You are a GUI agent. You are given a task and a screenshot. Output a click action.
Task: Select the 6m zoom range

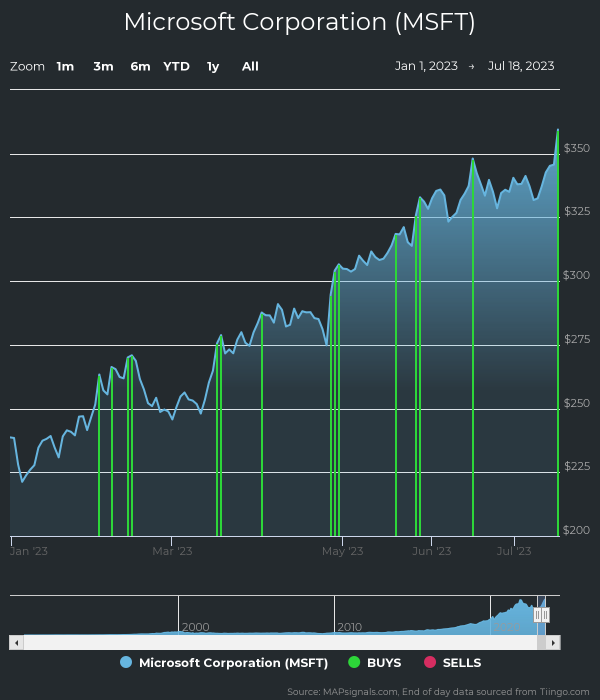tap(140, 66)
